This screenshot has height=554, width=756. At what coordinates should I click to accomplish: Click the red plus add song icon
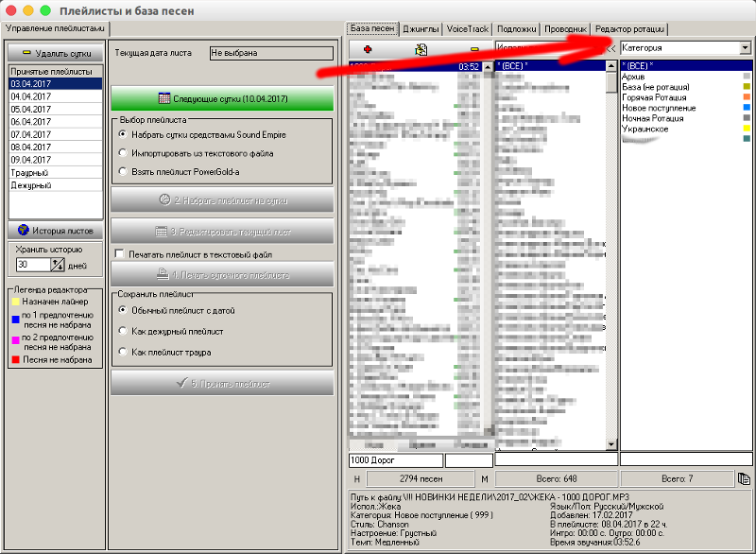point(368,47)
